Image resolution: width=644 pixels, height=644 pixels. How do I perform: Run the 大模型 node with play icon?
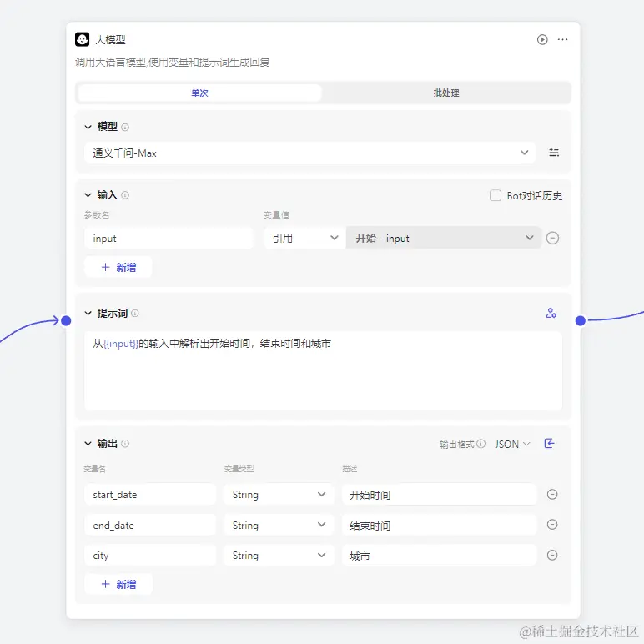[x=542, y=39]
